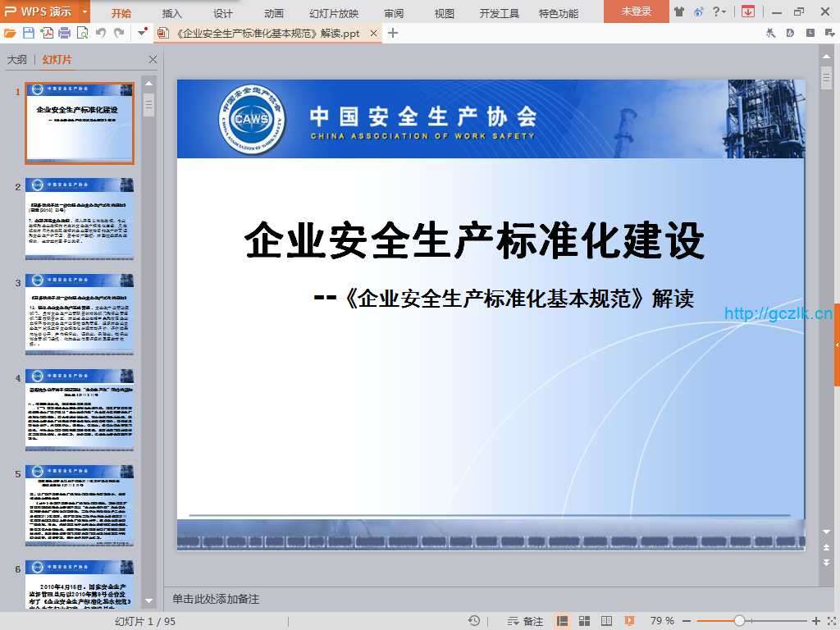Expand the help question mark dropdown
Viewport: 840px width, 630px height.
[719, 11]
